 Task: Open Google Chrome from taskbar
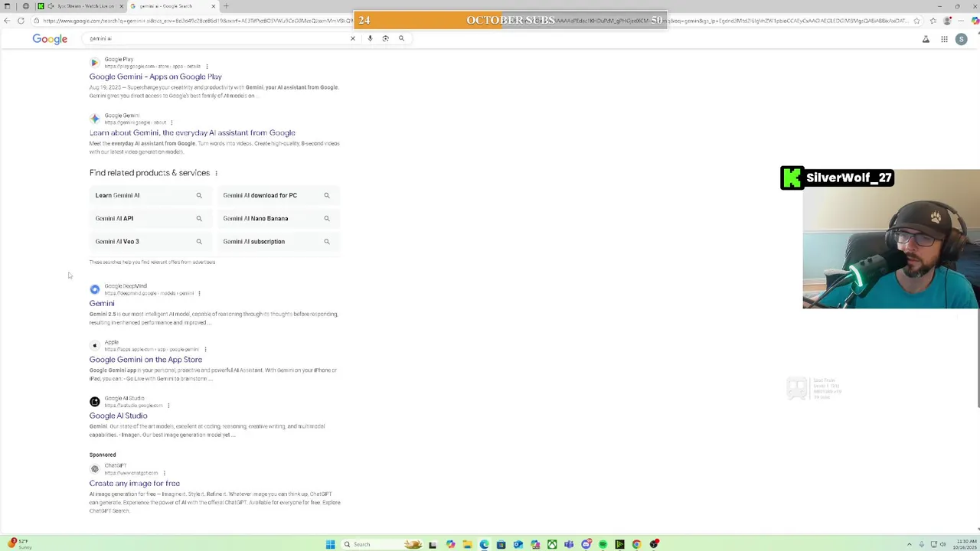tap(636, 544)
